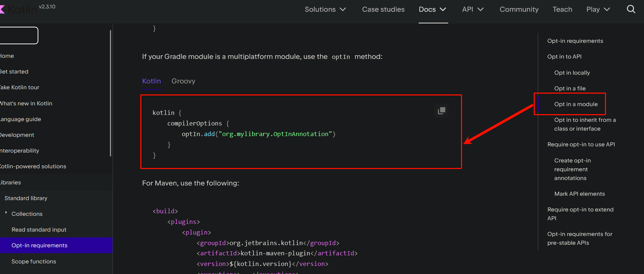644x274 pixels.
Task: Select the Kotlin code tab
Action: [x=151, y=81]
